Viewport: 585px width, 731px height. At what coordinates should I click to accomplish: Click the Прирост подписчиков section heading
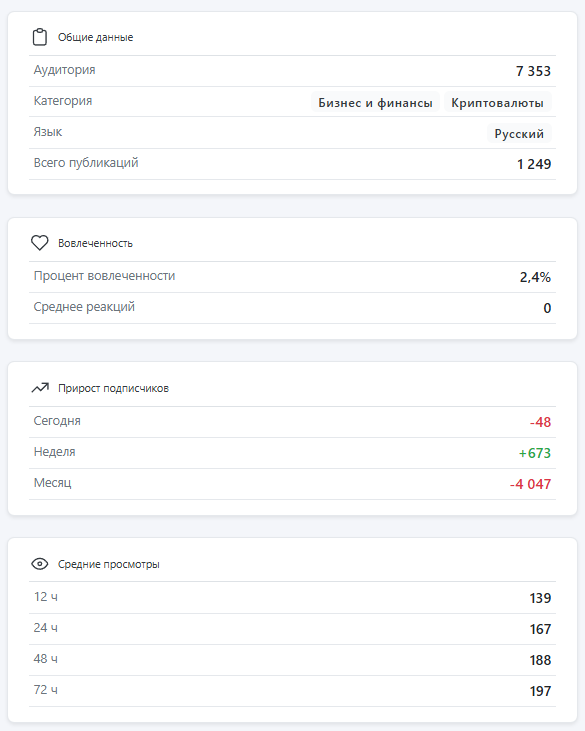[113, 388]
